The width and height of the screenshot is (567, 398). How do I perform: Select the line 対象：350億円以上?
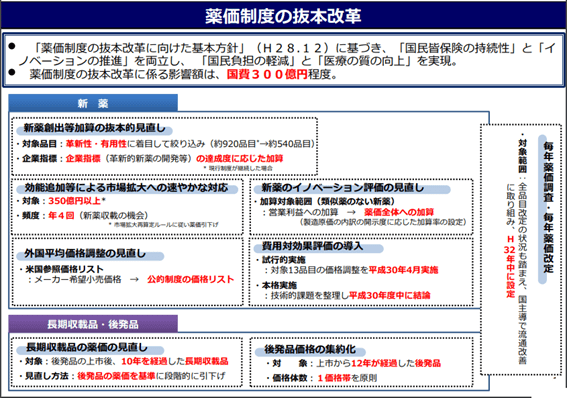[x=61, y=201]
